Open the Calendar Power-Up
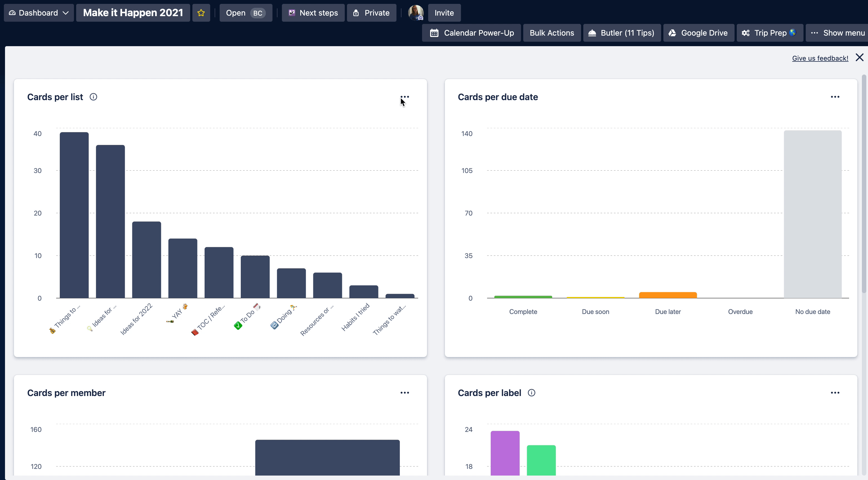Screen dimensions: 868x480 coord(472,33)
